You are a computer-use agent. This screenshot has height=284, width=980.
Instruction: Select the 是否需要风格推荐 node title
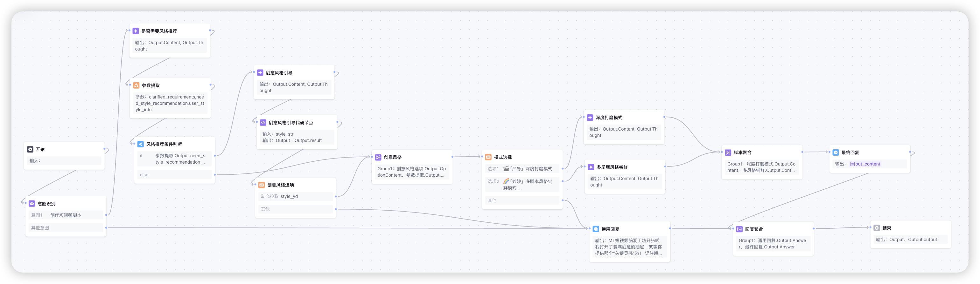(159, 31)
